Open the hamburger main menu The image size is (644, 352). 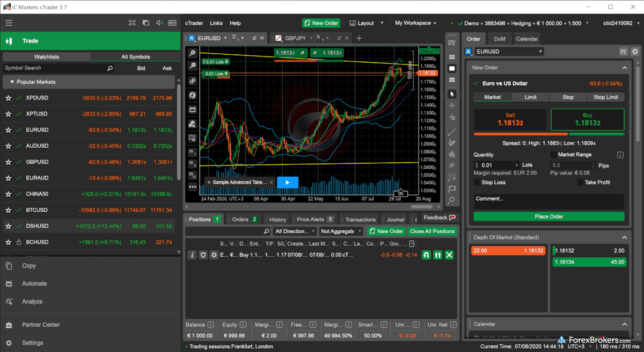coord(9,23)
